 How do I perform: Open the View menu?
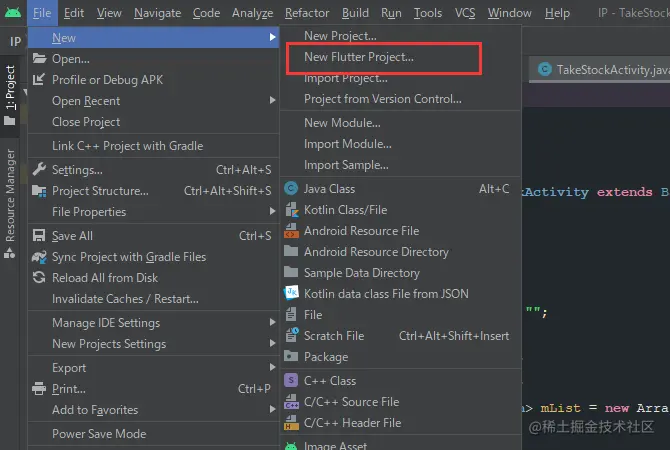tap(109, 13)
